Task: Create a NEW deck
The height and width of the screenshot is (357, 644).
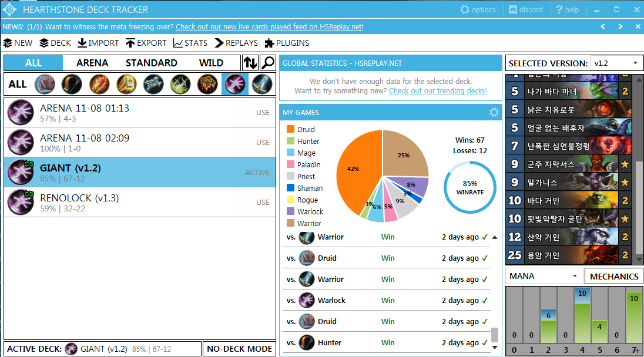Action: tap(18, 43)
